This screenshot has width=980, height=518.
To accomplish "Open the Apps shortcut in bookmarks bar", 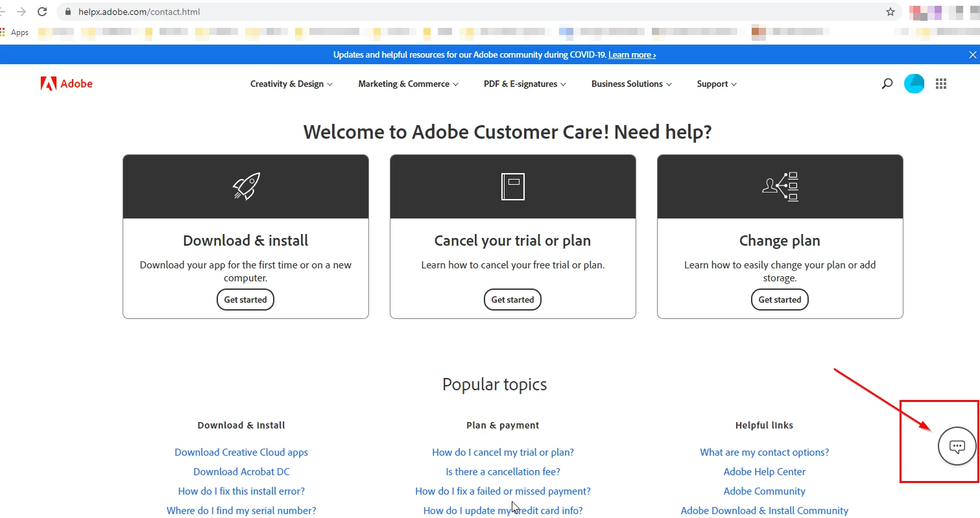I will click(x=15, y=32).
